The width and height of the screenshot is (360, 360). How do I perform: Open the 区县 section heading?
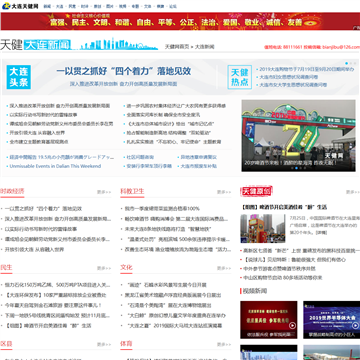pyautogui.click(x=6, y=343)
